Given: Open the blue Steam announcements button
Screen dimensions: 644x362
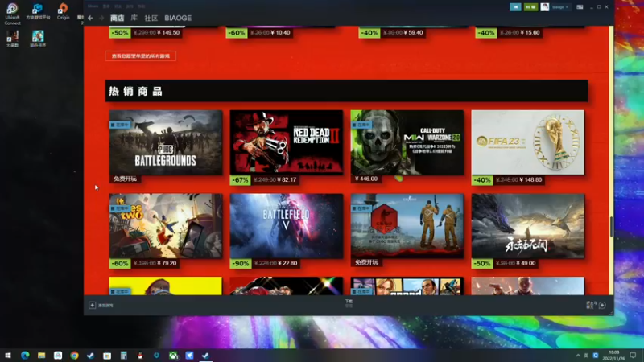Looking at the screenshot, I should (515, 7).
